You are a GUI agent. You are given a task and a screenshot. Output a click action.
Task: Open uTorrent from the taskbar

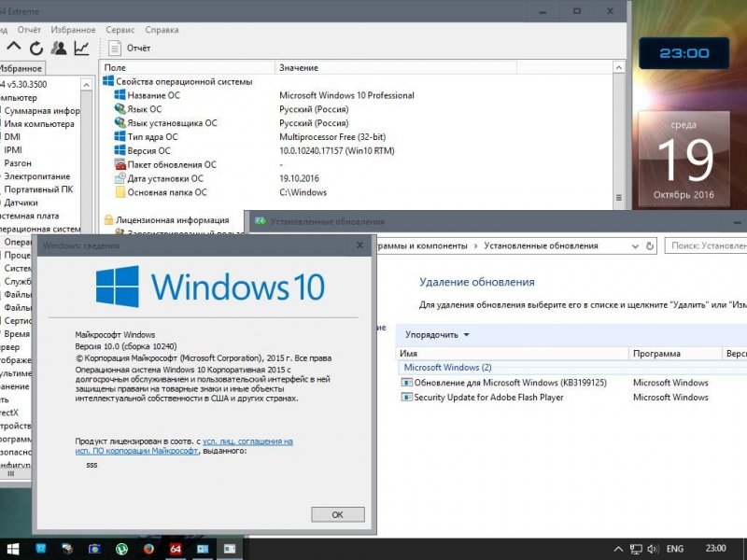122,549
